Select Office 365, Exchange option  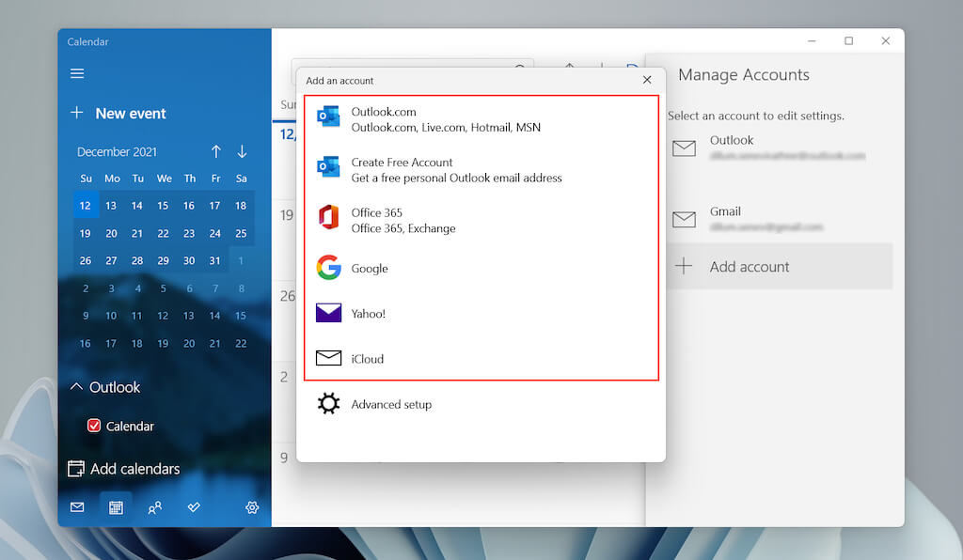tap(481, 220)
